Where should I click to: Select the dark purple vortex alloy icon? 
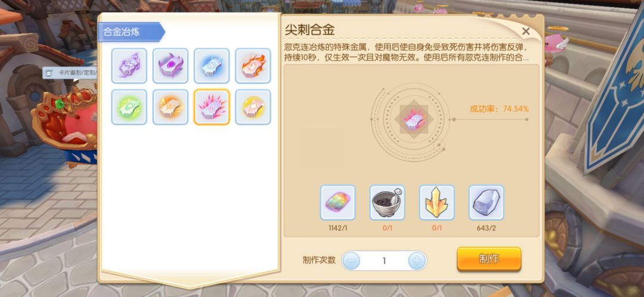171,66
